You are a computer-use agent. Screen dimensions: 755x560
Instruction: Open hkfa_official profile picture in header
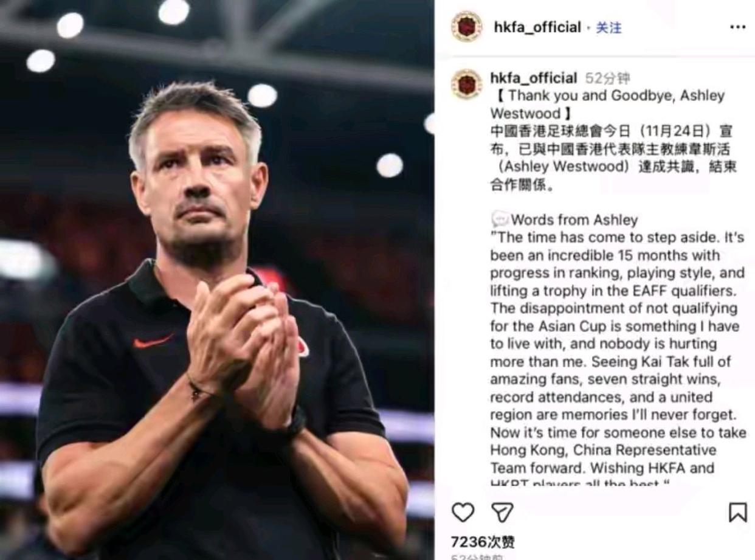[466, 27]
